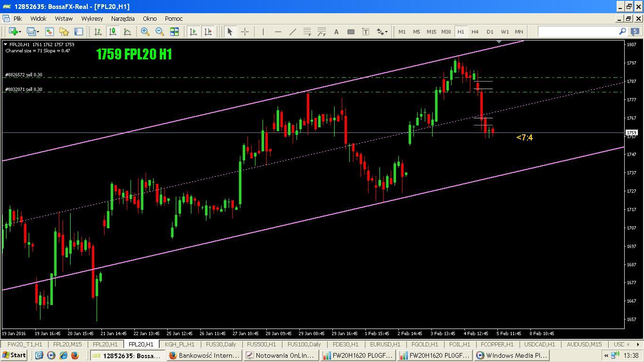Set timeframe to M30

(446, 32)
